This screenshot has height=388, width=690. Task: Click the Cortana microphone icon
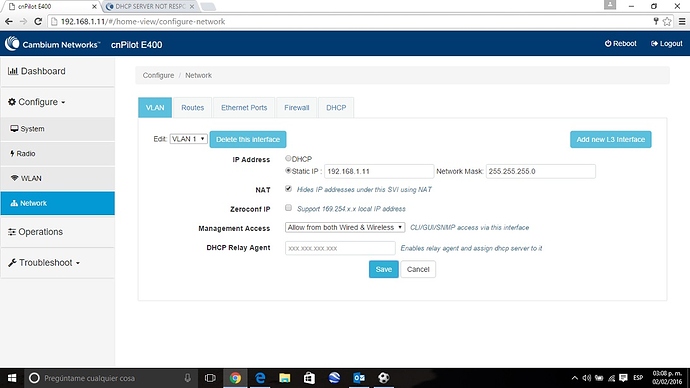coord(188,378)
